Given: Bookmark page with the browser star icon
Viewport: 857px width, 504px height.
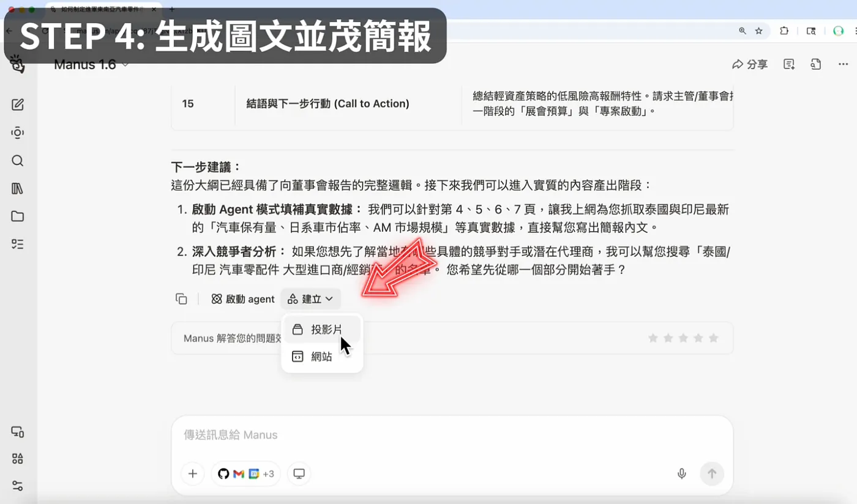Looking at the screenshot, I should click(759, 31).
